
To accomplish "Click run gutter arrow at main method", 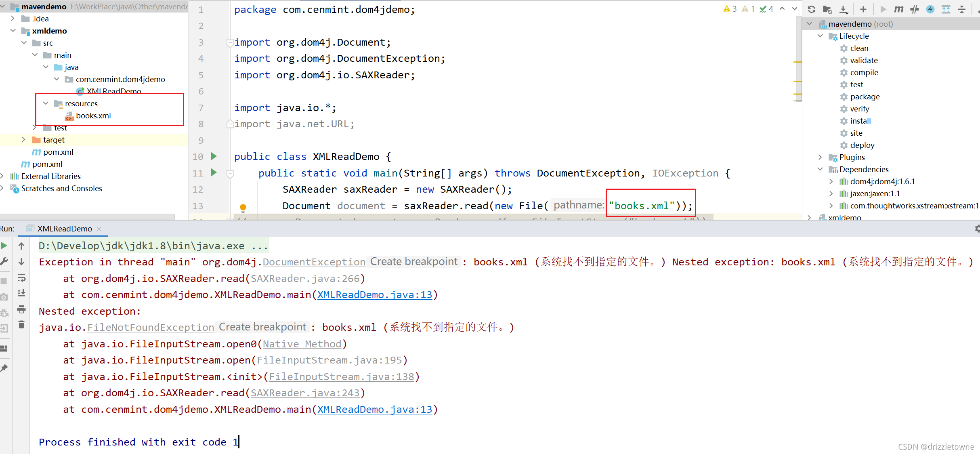I will [214, 173].
